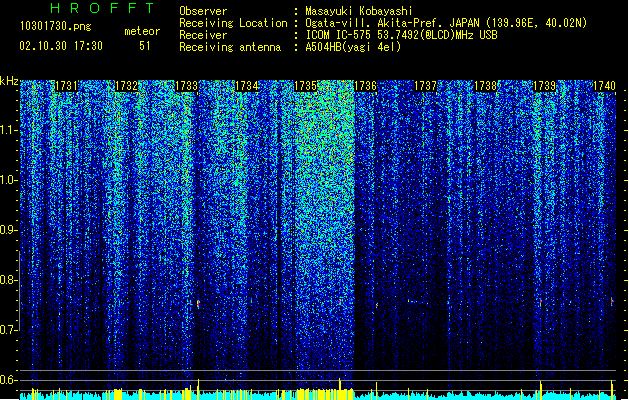Image resolution: width=629 pixels, height=400 pixels.
Task: Click the Receiving Location label
Action: 233,23
